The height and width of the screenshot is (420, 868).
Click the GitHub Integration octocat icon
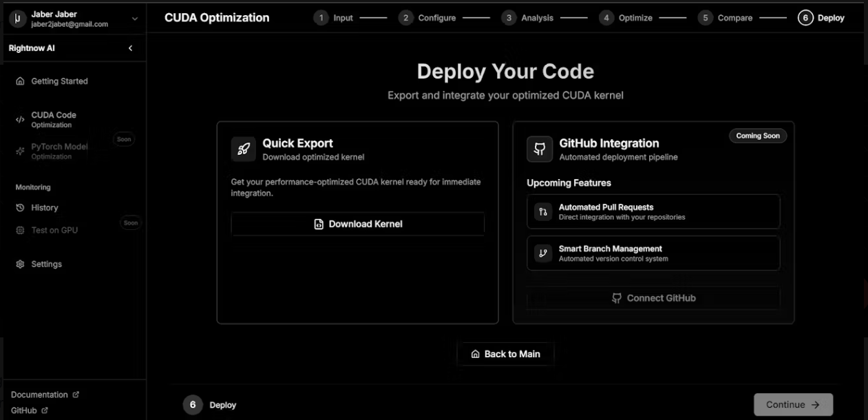pos(540,149)
